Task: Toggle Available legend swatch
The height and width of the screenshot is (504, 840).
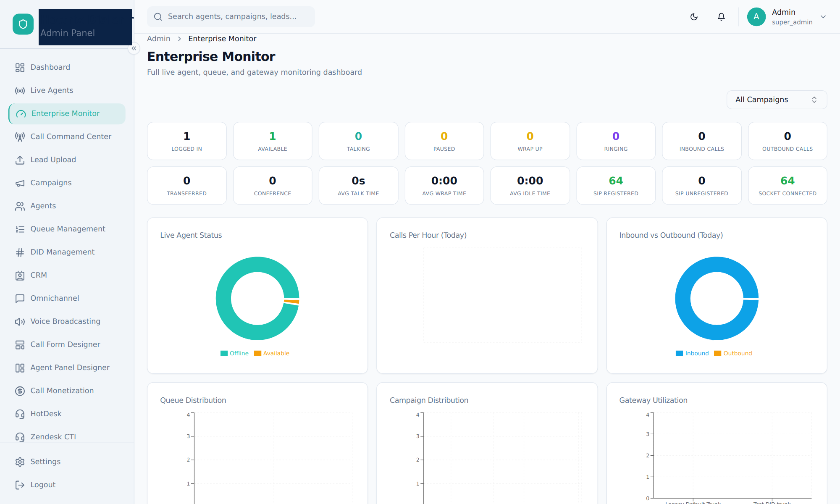Action: pos(258,353)
